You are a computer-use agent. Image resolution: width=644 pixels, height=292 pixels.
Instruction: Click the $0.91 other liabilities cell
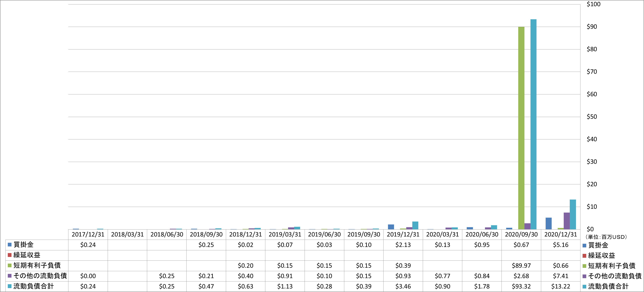(x=285, y=276)
